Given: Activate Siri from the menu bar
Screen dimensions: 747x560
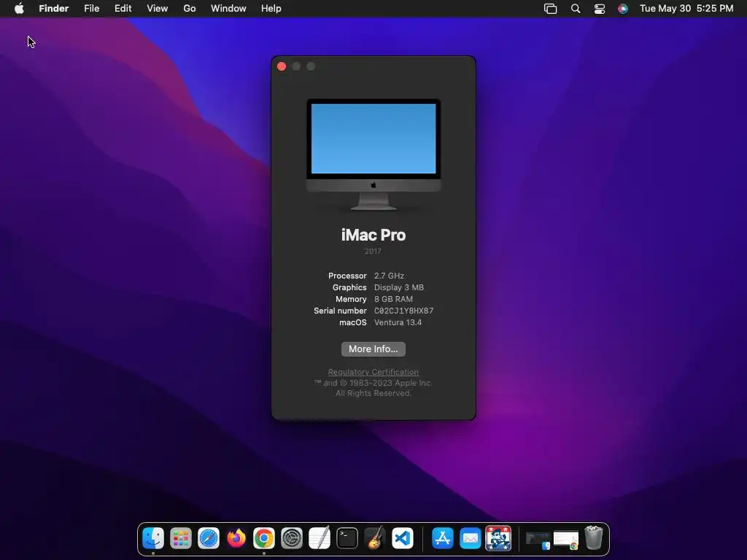Looking at the screenshot, I should [x=623, y=9].
